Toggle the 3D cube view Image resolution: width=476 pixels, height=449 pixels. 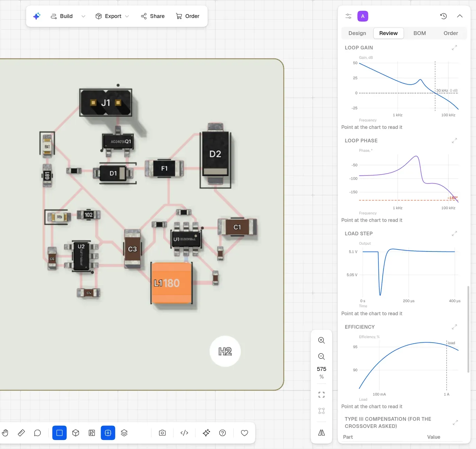click(x=76, y=433)
